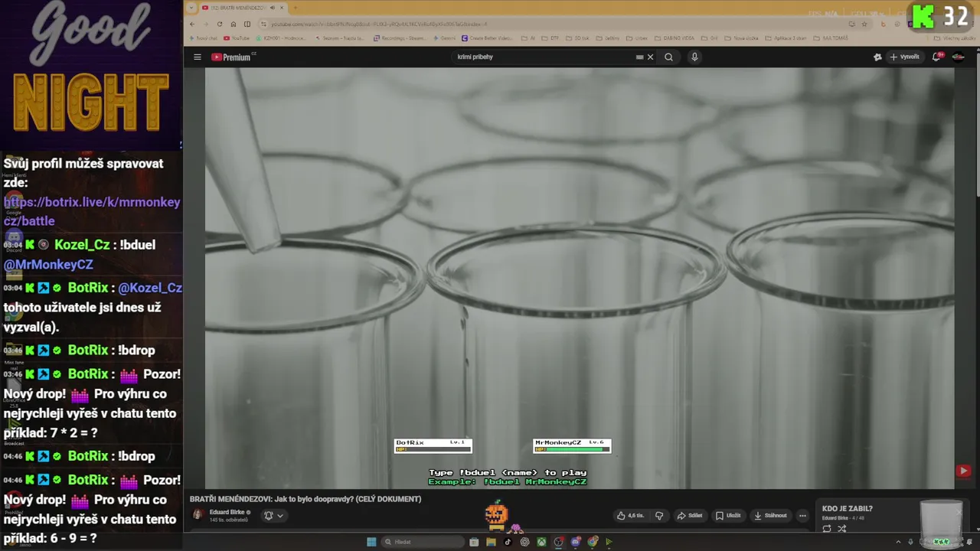Click the red YouTube watermark on video

tap(963, 471)
